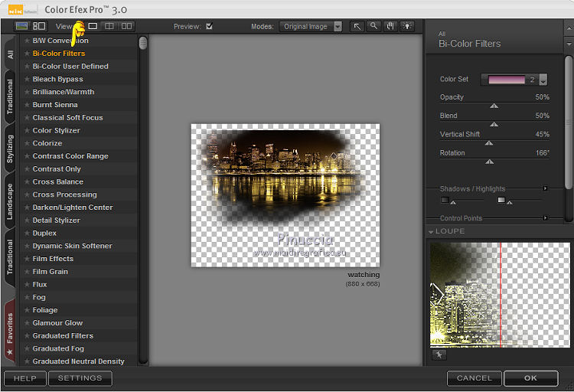Click CANCEL to discard changes
The width and height of the screenshot is (574, 392).
(x=475, y=378)
